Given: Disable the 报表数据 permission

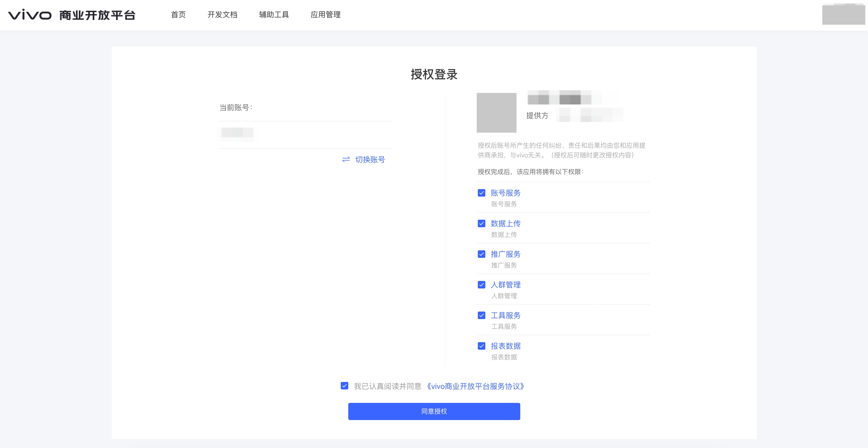Looking at the screenshot, I should point(482,346).
